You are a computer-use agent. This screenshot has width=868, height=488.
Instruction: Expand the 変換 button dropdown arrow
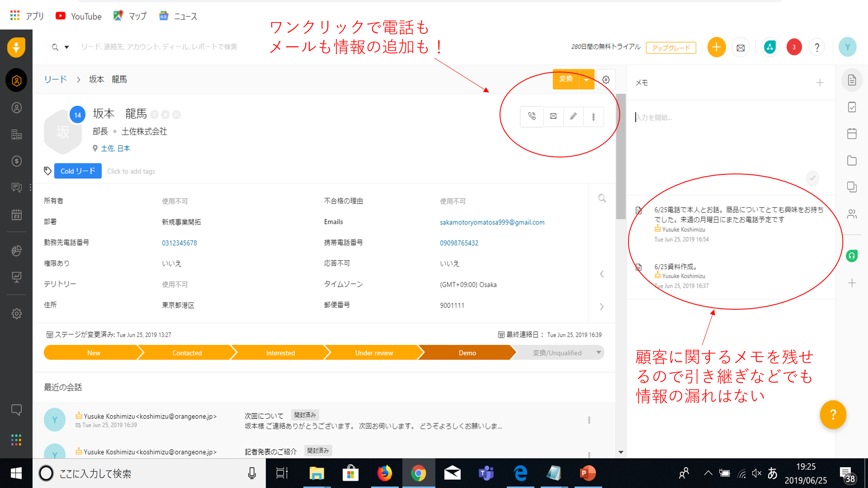(586, 80)
